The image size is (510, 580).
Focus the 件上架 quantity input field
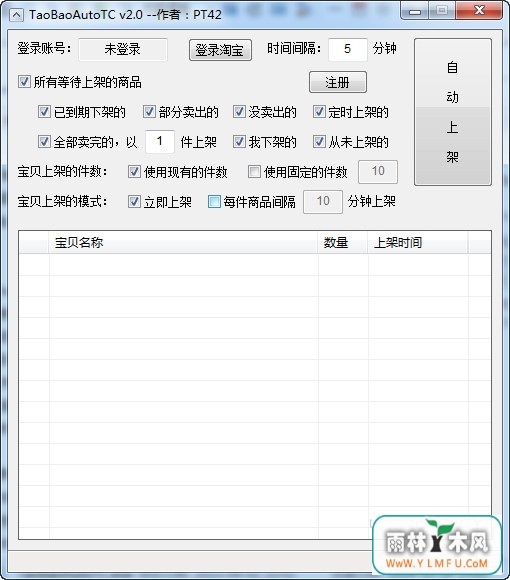click(160, 142)
